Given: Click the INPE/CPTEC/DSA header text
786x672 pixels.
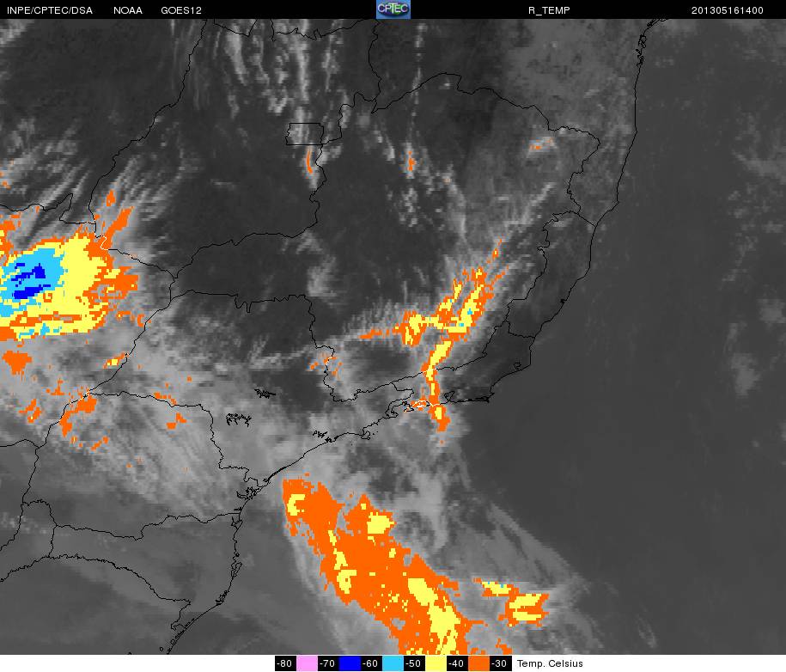Looking at the screenshot, I should (50, 10).
